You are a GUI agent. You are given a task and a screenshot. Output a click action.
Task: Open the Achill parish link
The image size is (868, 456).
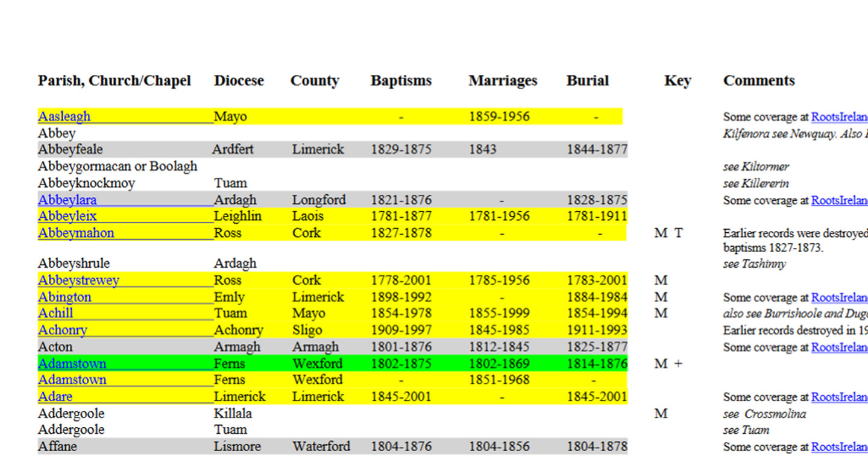[x=55, y=313]
